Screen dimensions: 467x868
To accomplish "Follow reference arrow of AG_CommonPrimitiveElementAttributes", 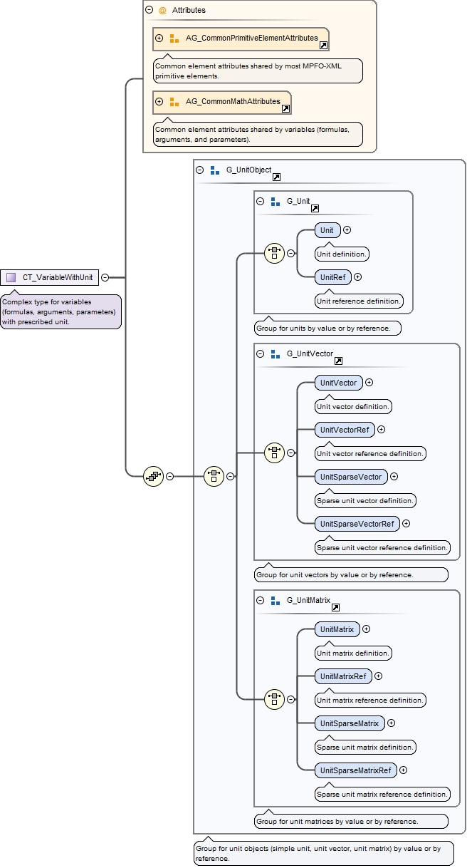I will pyautogui.click(x=323, y=46).
